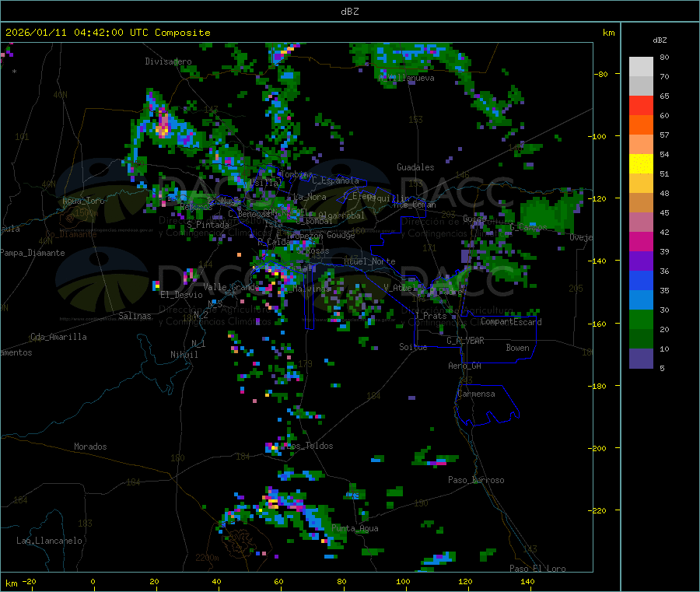
Task: Click the -140 km vertical axis tick
Action: pyautogui.click(x=599, y=261)
